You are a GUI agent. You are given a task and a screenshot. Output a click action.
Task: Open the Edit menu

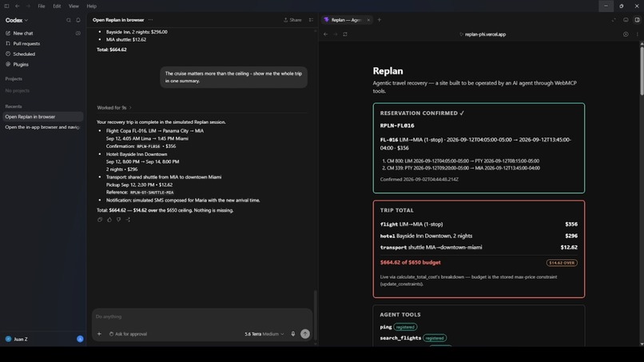(x=57, y=6)
